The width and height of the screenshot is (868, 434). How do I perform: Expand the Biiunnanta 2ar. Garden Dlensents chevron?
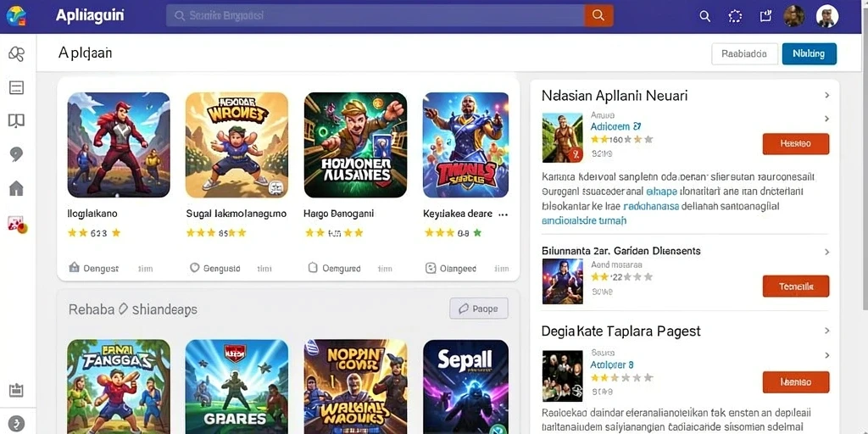[x=827, y=252]
